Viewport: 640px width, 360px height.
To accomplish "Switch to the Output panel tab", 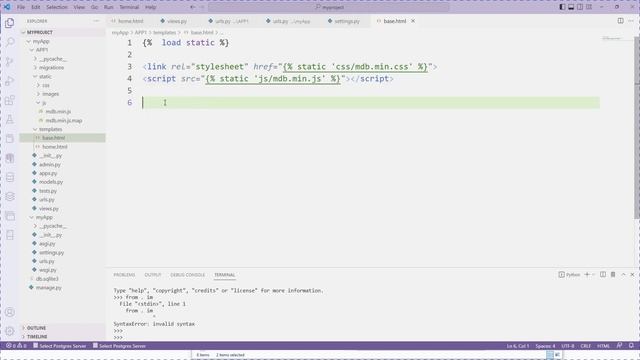I will coord(153,275).
